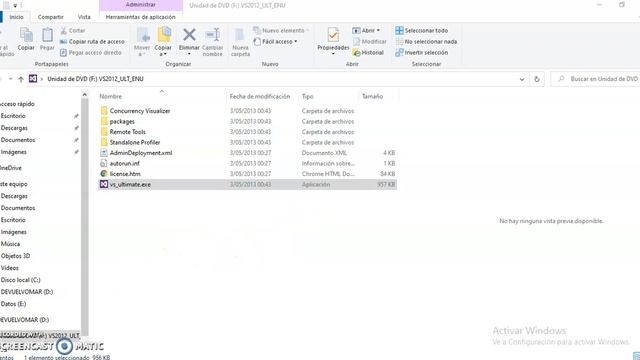Click Cambiar nombre icon
This screenshot has height=360, width=640.
pos(213,35)
